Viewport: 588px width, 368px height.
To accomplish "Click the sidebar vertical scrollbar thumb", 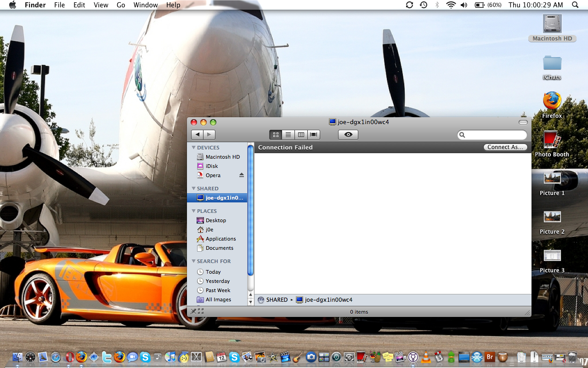I will [250, 211].
